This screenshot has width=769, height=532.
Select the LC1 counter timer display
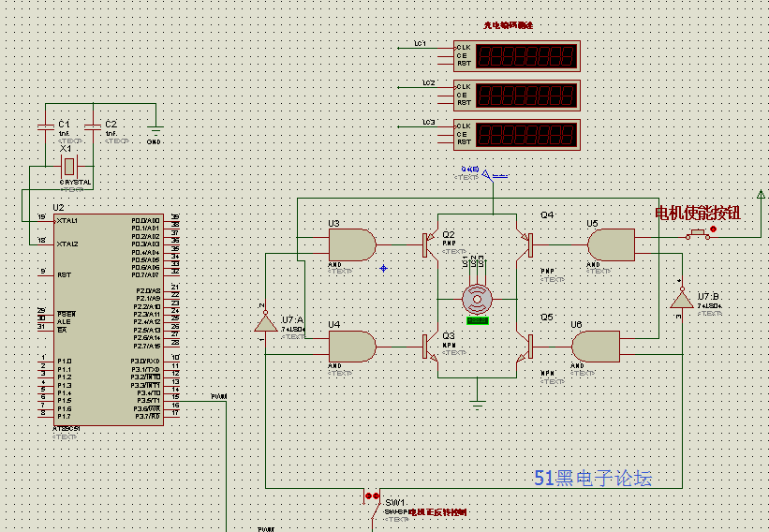click(x=517, y=56)
